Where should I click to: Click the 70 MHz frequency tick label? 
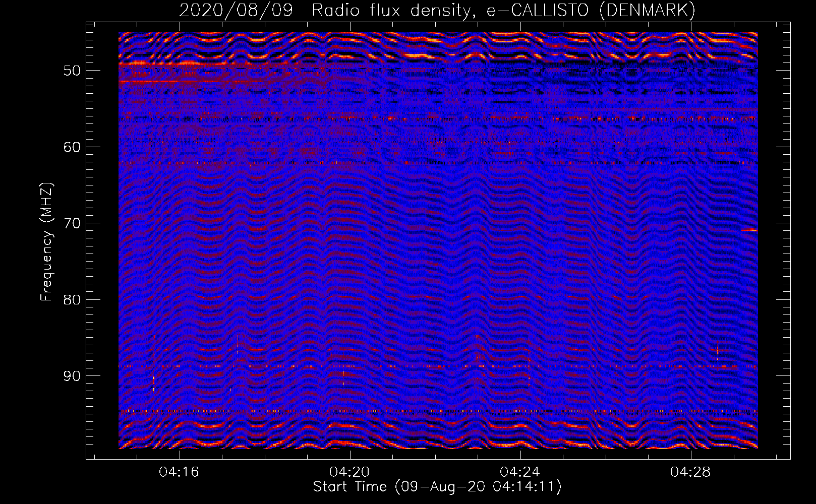[x=72, y=223]
